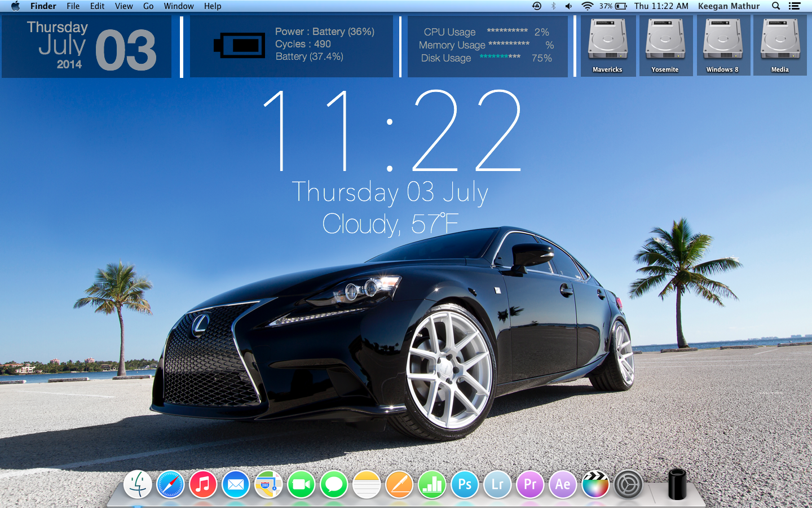Open the View menu
Screen dimensions: 812x508
pos(124,6)
